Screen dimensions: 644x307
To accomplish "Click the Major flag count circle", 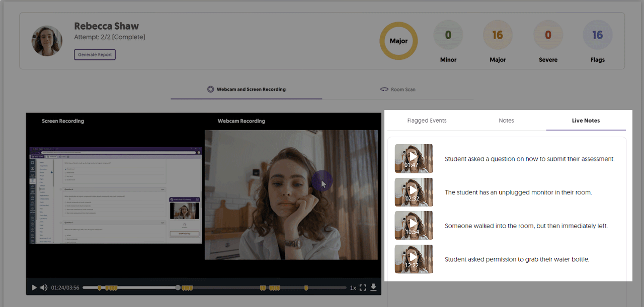I will coord(497,35).
